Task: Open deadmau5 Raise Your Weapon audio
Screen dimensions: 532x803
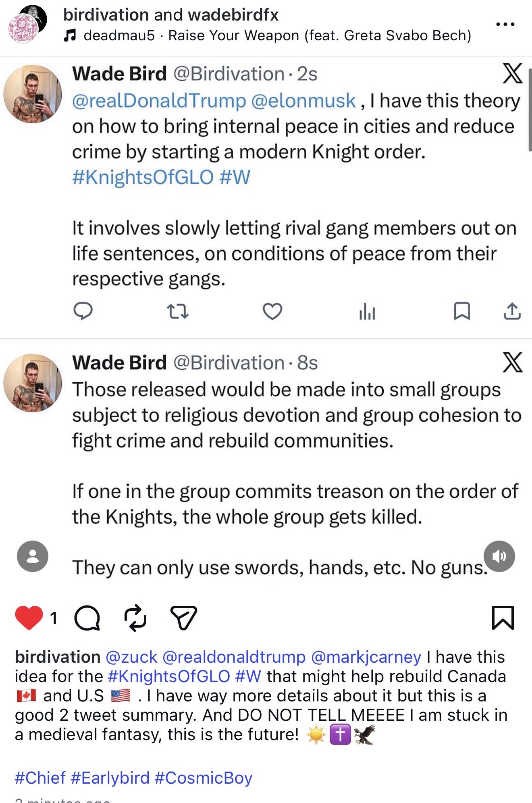Action: [277, 35]
